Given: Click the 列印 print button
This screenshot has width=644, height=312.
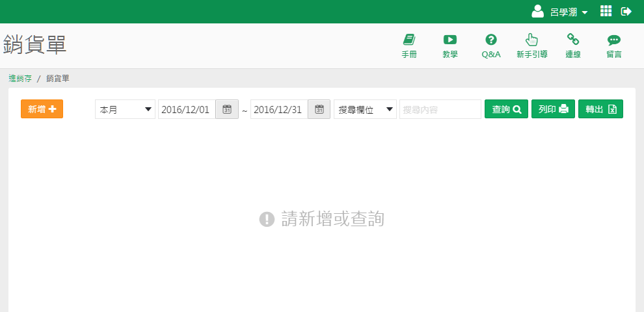Looking at the screenshot, I should point(553,109).
